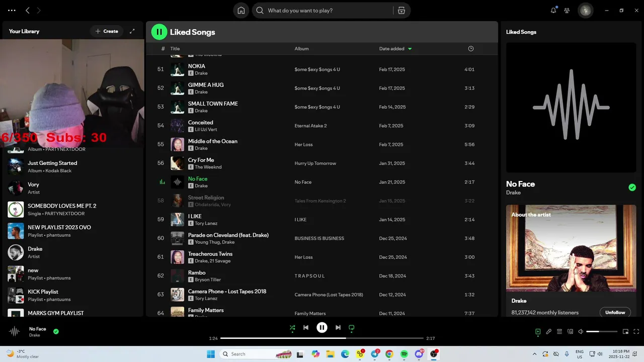644x362 pixels.
Task: Toggle liked checkmark in bottom bar
Action: point(56,331)
